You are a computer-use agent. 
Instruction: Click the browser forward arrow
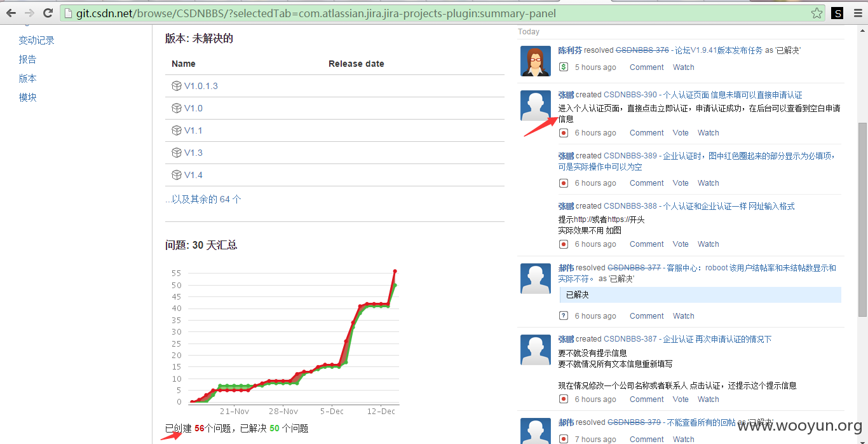[x=29, y=13]
